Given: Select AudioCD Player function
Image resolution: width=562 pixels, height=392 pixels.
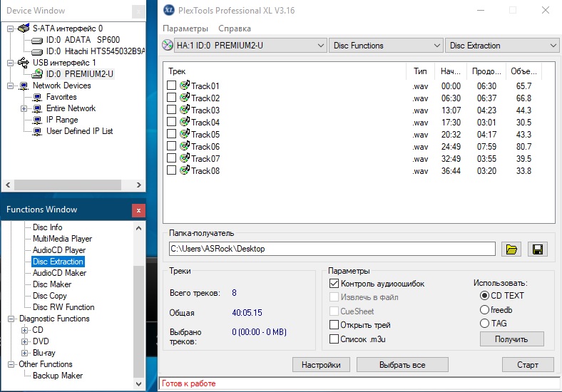Looking at the screenshot, I should click(59, 250).
